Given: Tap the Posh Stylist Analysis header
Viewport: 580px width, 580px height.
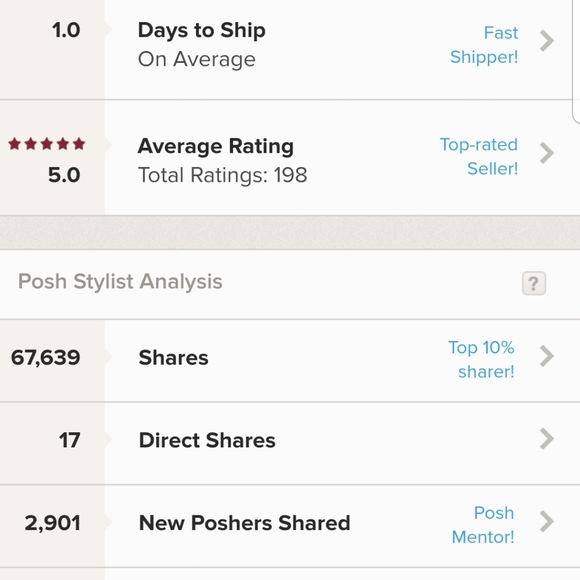Looking at the screenshot, I should click(x=120, y=281).
